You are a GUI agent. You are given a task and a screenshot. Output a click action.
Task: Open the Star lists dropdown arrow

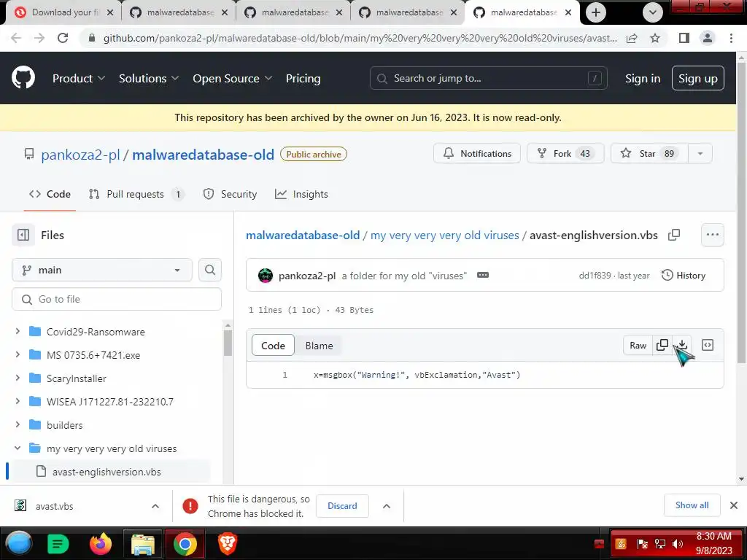[700, 153]
